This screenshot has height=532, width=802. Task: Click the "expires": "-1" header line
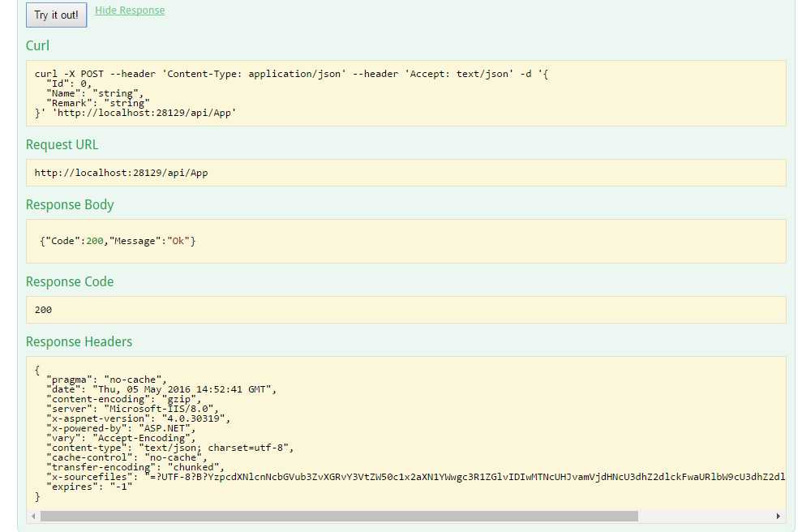click(89, 487)
